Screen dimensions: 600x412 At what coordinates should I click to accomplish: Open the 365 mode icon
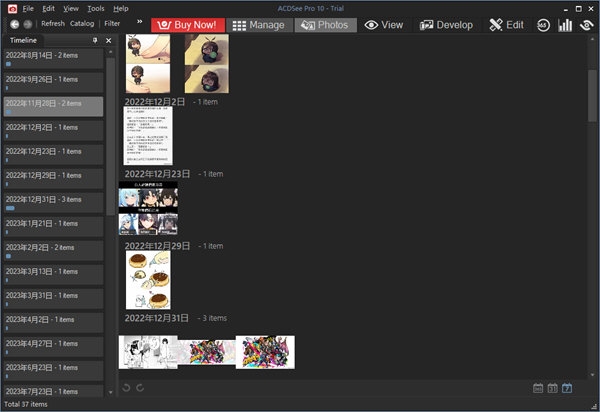543,25
